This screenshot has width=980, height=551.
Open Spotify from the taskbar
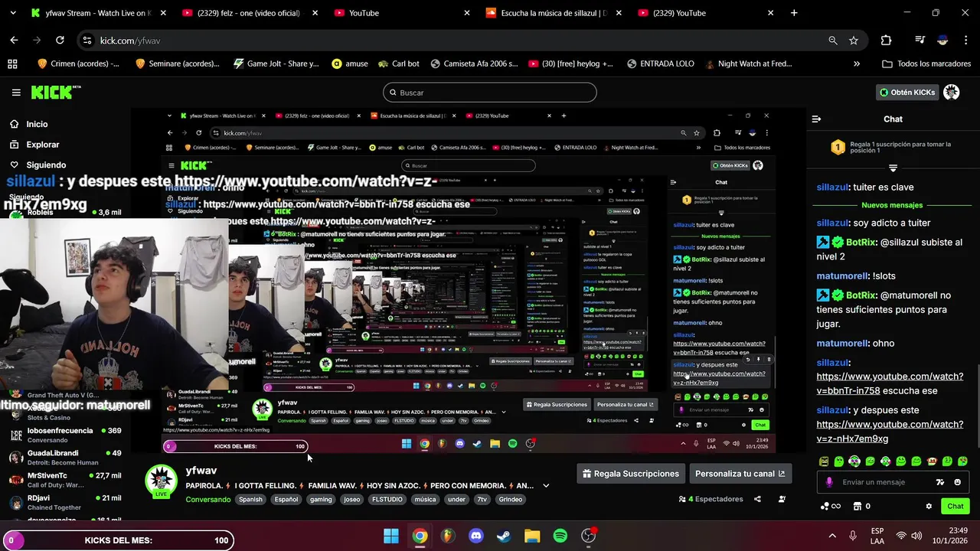click(x=560, y=536)
